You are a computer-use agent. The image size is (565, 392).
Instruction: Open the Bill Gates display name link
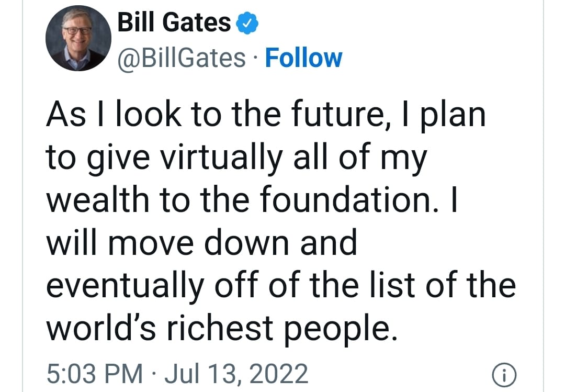(174, 23)
